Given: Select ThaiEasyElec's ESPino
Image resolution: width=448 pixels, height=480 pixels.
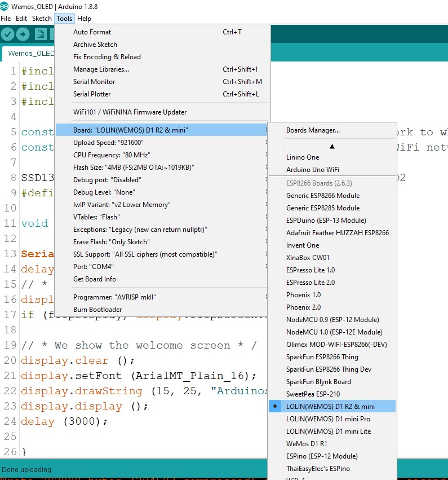Looking at the screenshot, I should click(332, 468).
